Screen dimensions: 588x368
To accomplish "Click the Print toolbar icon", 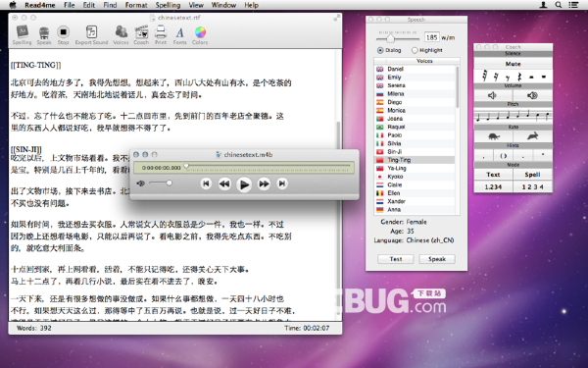I will [x=161, y=35].
